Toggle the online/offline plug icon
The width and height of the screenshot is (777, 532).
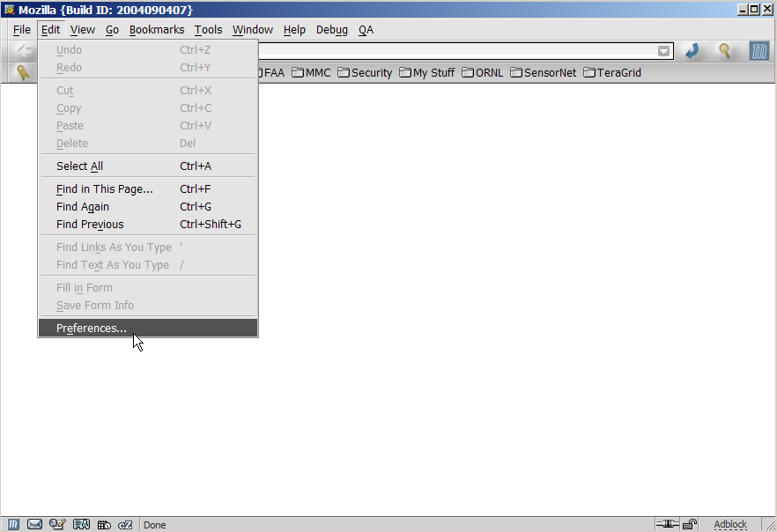click(667, 524)
